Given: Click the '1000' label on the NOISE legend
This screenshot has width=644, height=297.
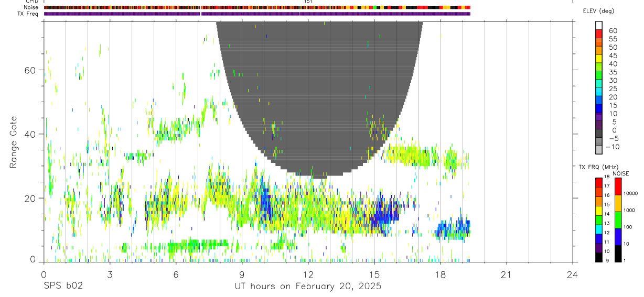Looking at the screenshot, I should (629, 210).
